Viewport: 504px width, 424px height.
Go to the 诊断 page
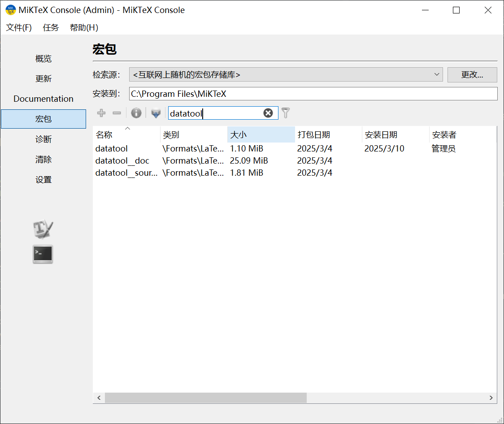pos(43,139)
